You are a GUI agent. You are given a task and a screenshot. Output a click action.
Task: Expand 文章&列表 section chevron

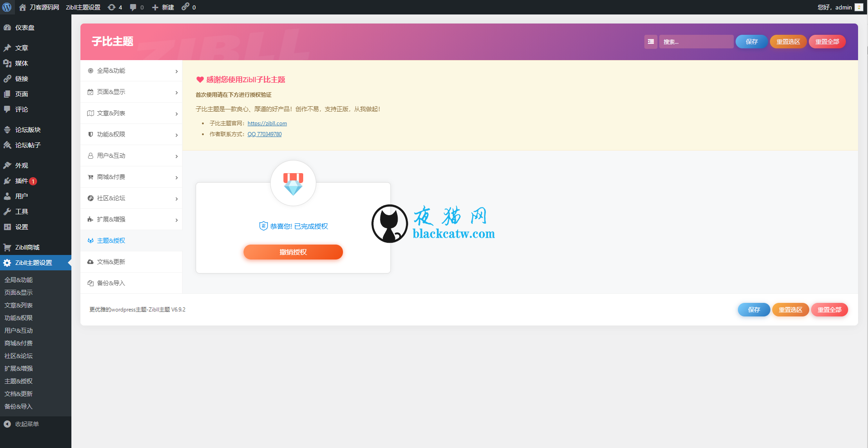[x=177, y=114]
